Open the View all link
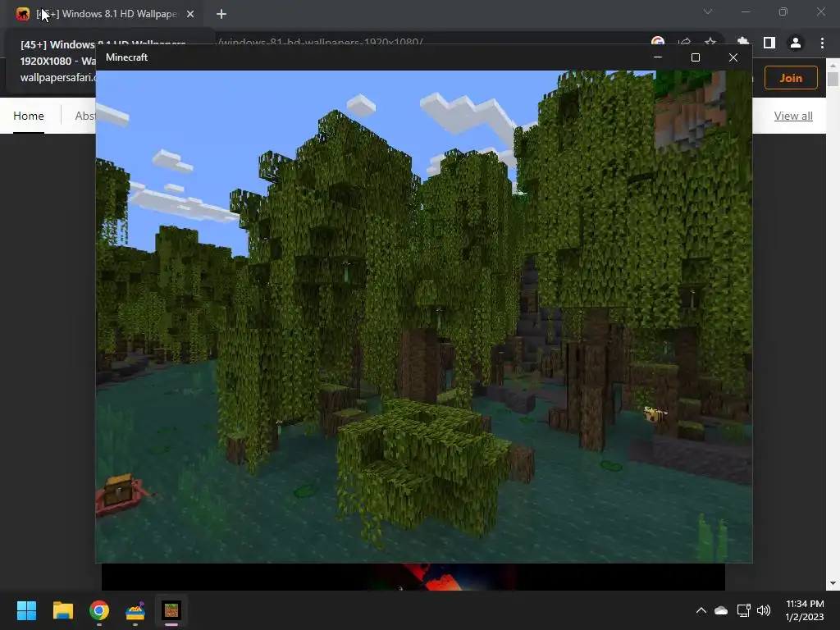 793,116
